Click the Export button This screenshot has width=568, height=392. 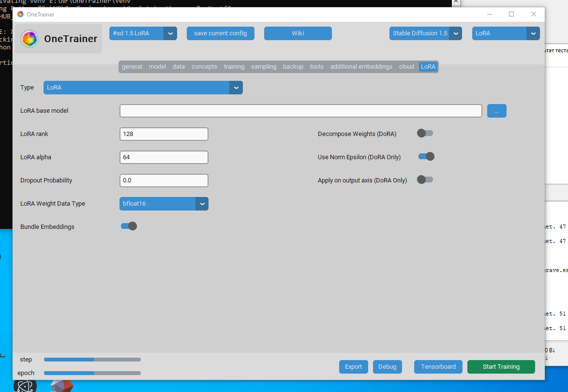coord(354,367)
